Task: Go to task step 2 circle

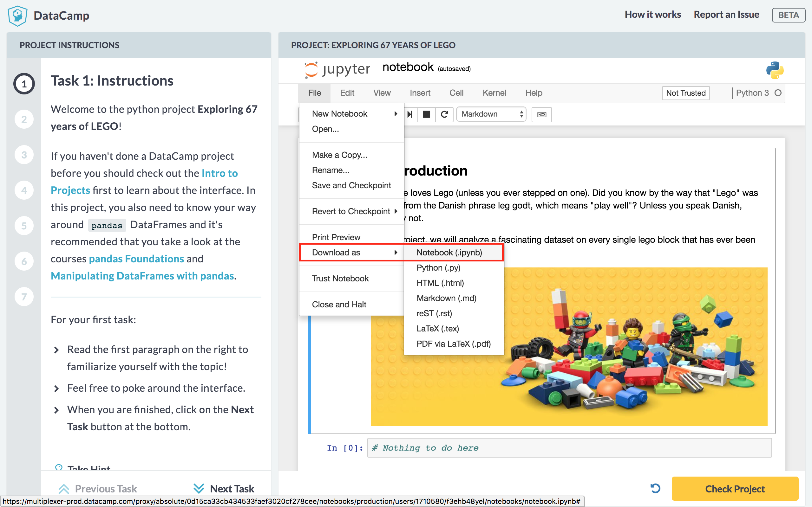Action: (24, 119)
